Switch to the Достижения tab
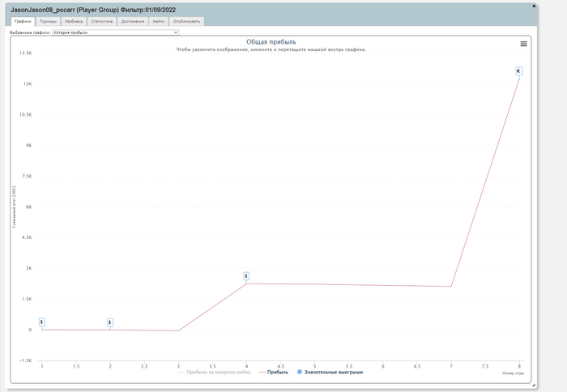Viewport: 567px width, 392px height. [132, 21]
